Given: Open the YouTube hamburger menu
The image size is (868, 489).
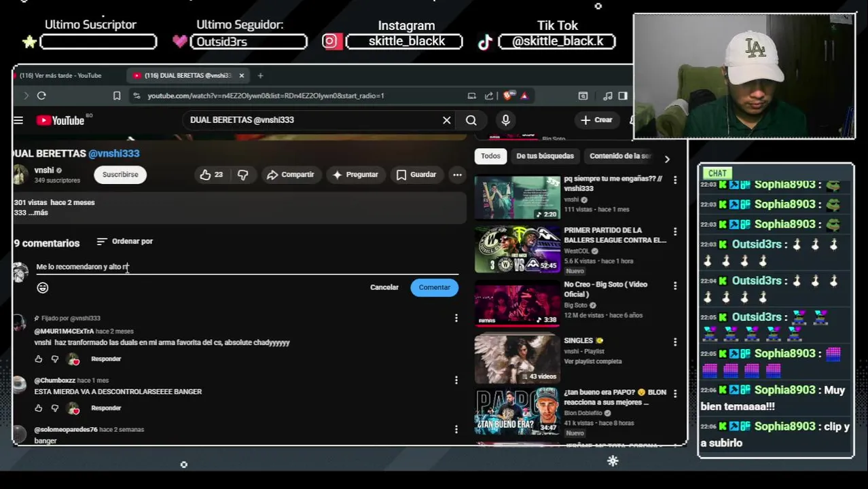Looking at the screenshot, I should coord(18,120).
